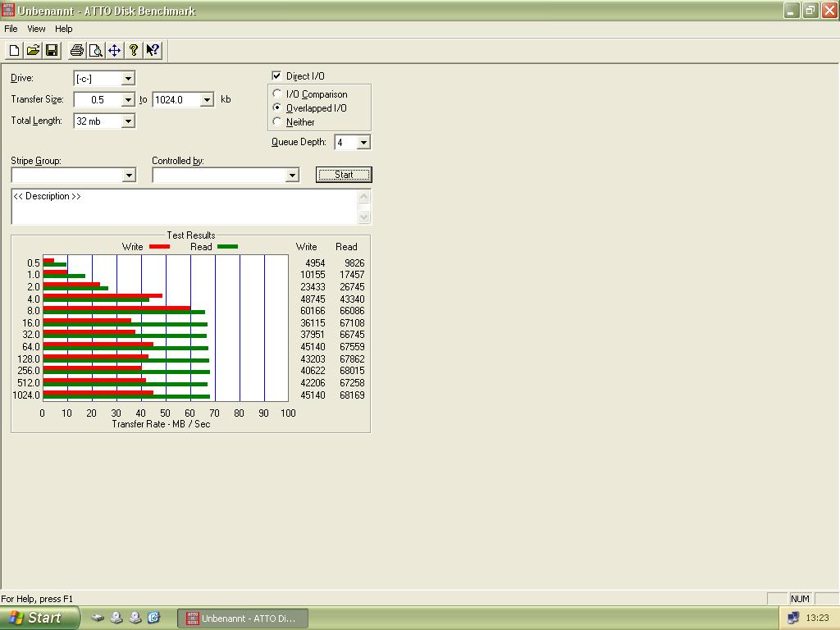Click the read value 67862
Viewport: 840px width, 630px height.
[352, 359]
